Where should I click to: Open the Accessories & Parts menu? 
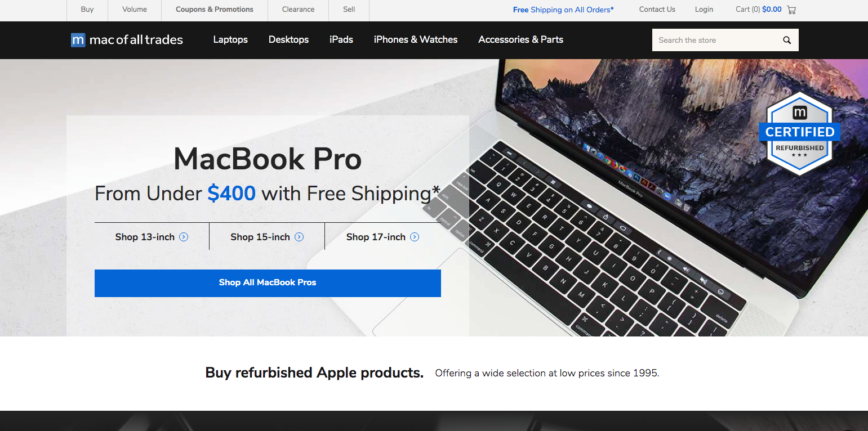(x=521, y=39)
